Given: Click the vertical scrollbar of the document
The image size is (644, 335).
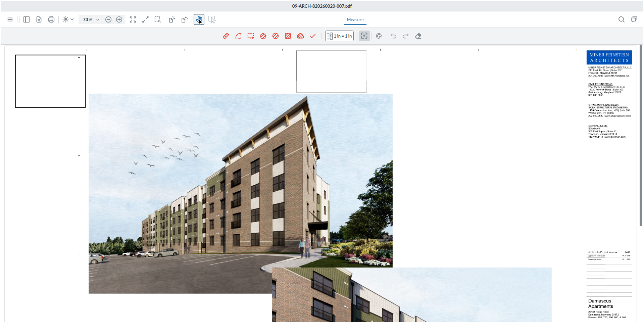Looking at the screenshot, I should pos(641,135).
